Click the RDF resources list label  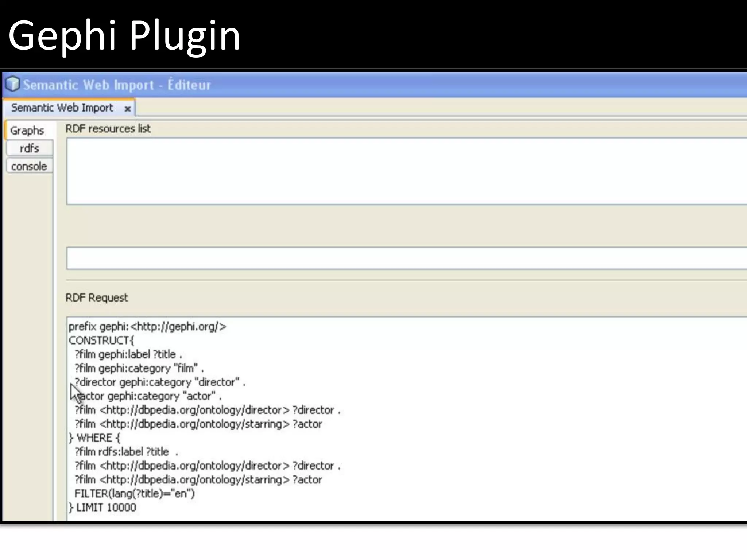pos(108,129)
